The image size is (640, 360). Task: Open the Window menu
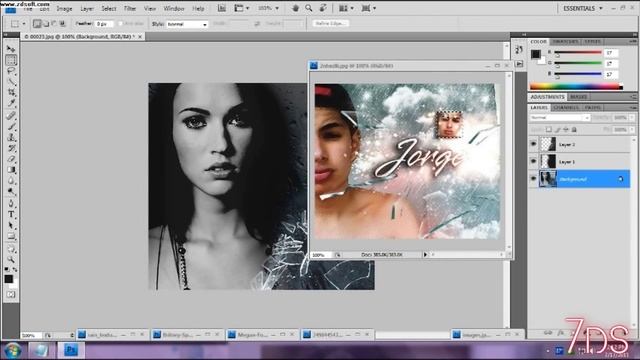[173, 9]
